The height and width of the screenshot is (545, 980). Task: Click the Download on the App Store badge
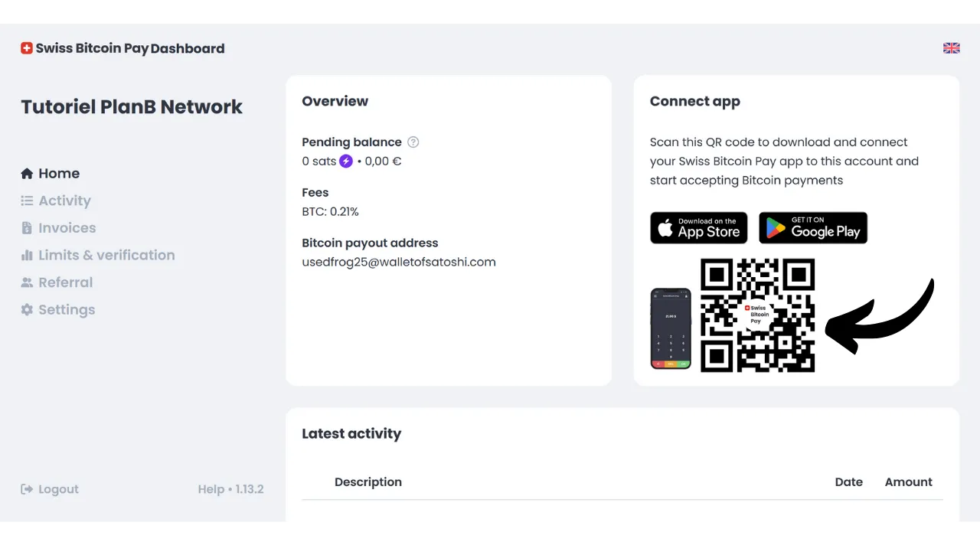(698, 227)
